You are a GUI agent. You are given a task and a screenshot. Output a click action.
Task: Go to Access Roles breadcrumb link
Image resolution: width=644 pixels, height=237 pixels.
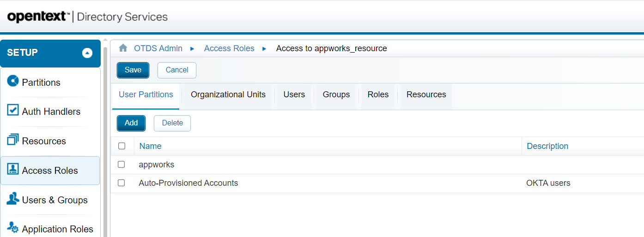tap(229, 48)
